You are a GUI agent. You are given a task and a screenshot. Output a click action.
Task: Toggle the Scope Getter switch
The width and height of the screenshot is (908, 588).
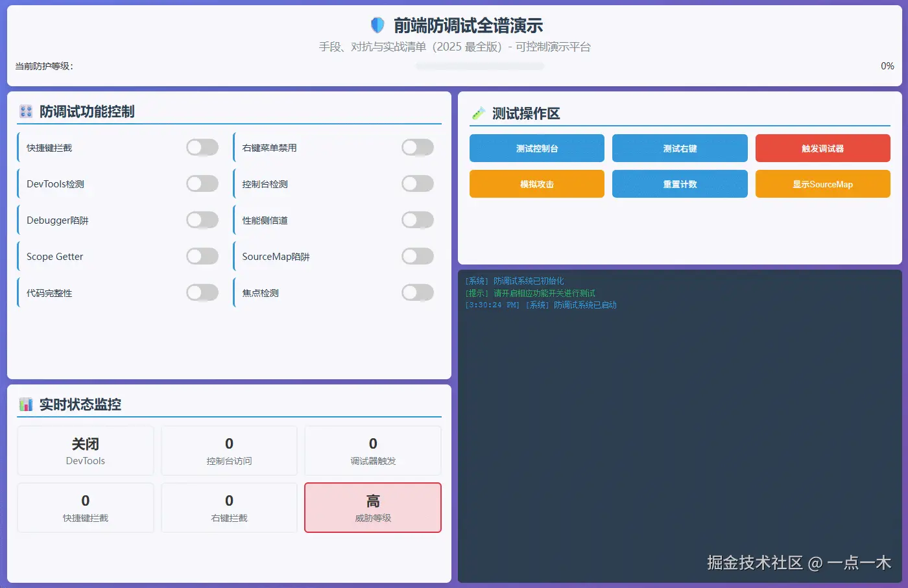[202, 256]
